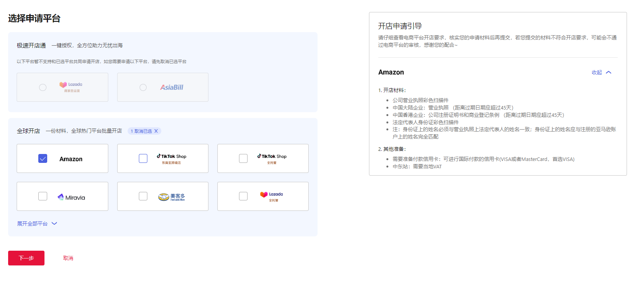Click the red 下一步 button

(26, 258)
